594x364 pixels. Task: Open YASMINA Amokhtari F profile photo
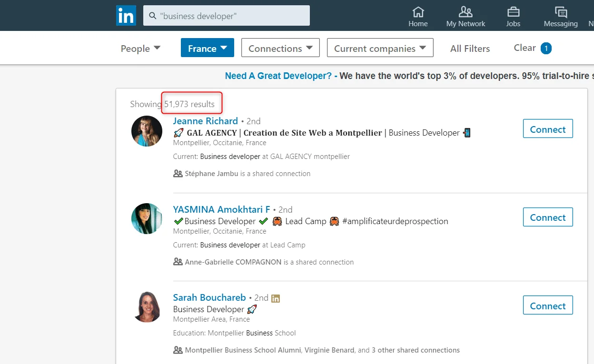click(x=147, y=219)
